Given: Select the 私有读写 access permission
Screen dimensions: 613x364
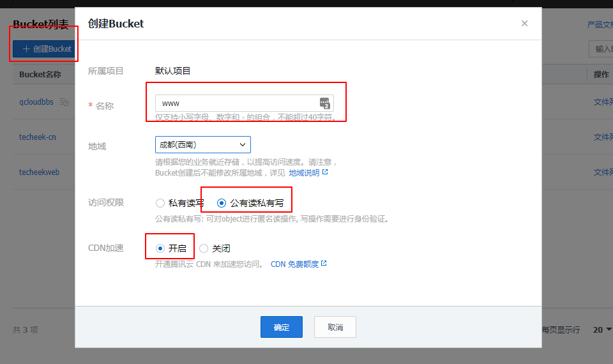Looking at the screenshot, I should click(160, 203).
